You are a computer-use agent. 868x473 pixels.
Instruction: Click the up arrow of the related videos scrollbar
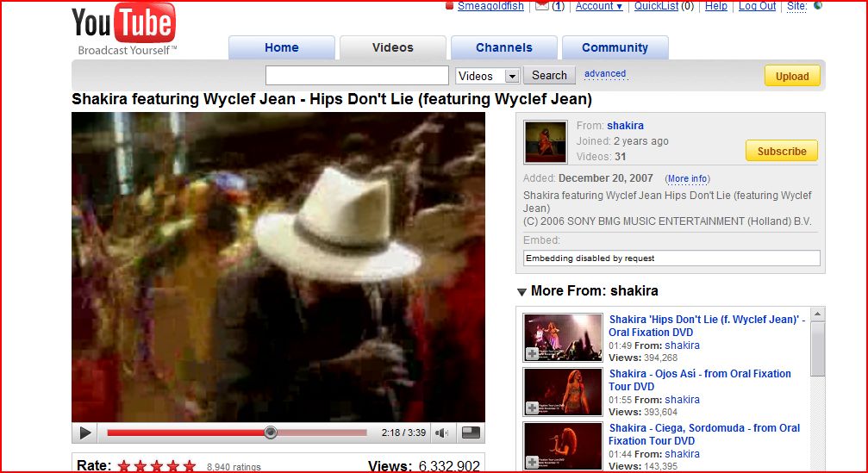pos(818,314)
